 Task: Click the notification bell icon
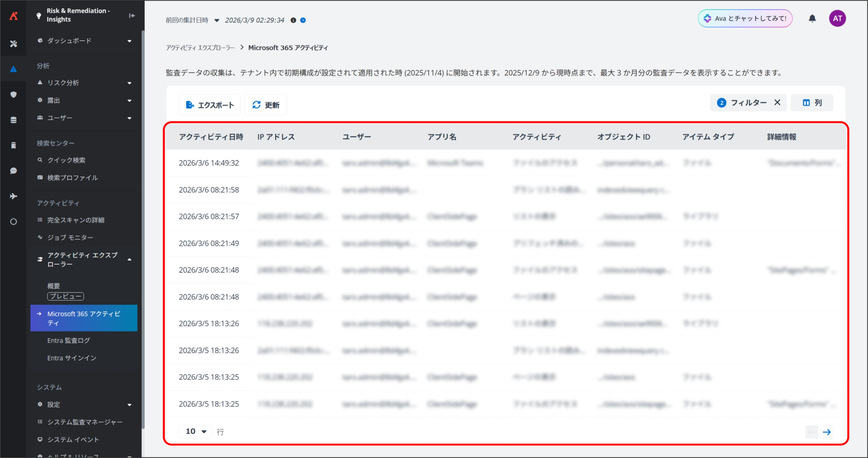812,18
